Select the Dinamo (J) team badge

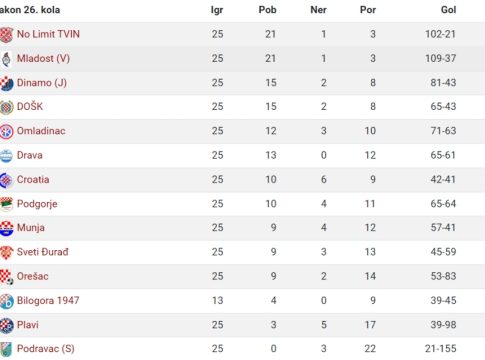pyautogui.click(x=6, y=83)
